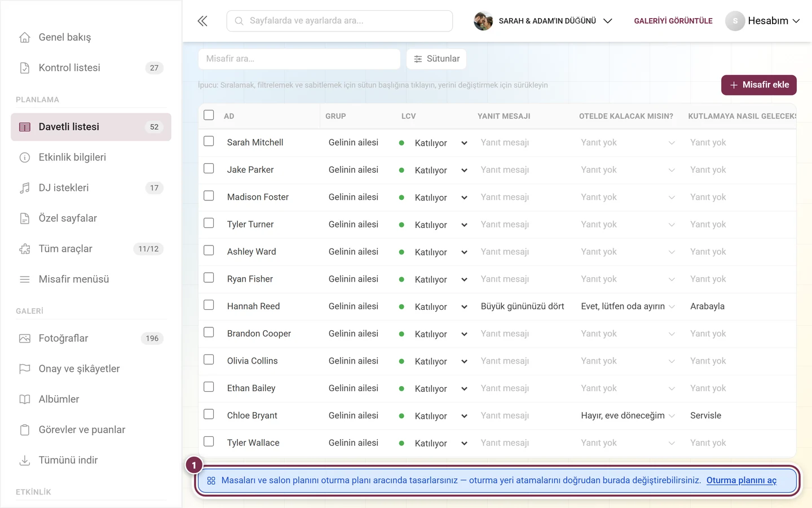The height and width of the screenshot is (508, 812).
Task: Expand the Sarah & Adam'ın Düğünü event switcher
Action: [543, 21]
